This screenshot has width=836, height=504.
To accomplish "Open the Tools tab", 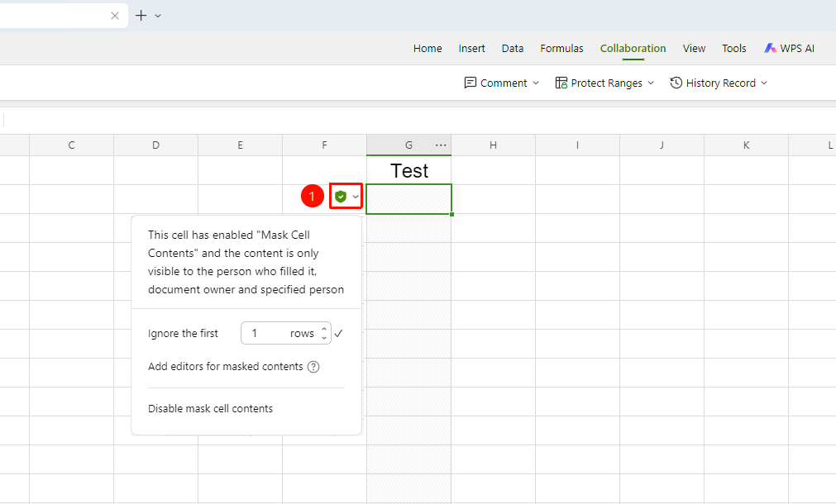I will click(x=734, y=49).
